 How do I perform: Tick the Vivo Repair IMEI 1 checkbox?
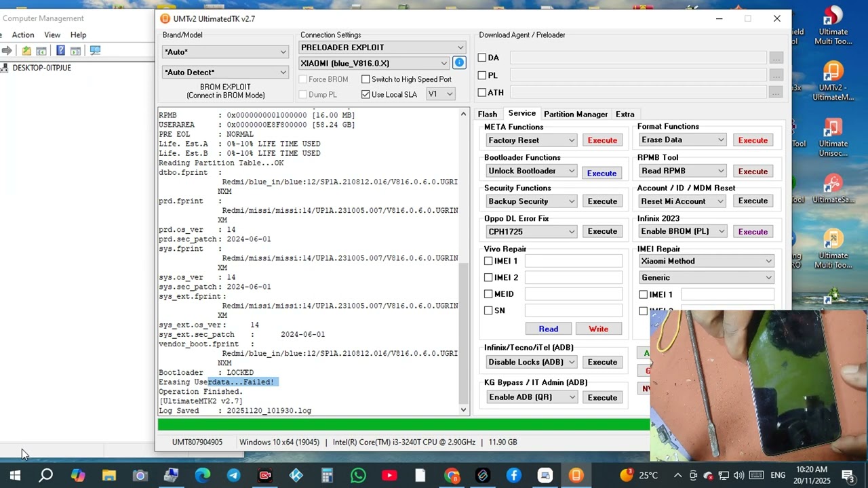[488, 261]
